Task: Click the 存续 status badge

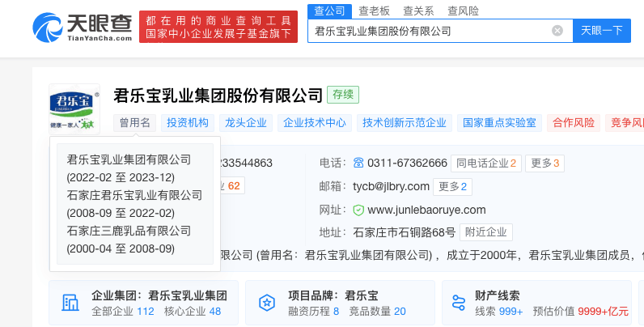Action: tap(343, 95)
